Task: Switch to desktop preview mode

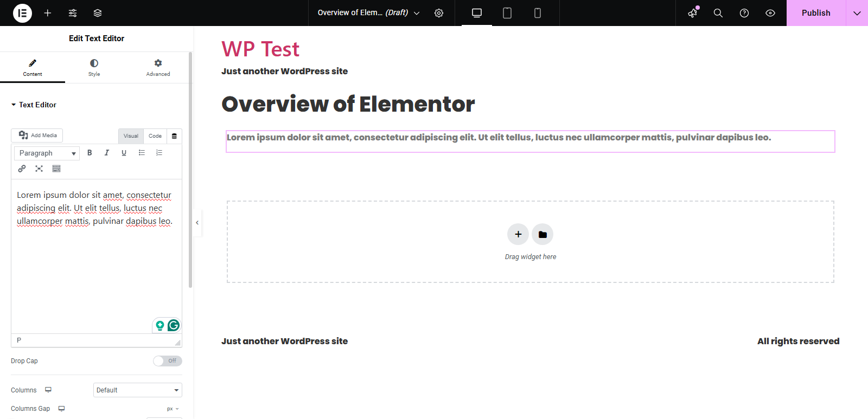Action: tap(477, 13)
